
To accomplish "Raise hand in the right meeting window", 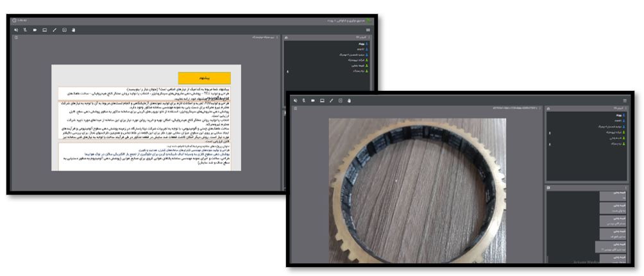I will [x=350, y=101].
